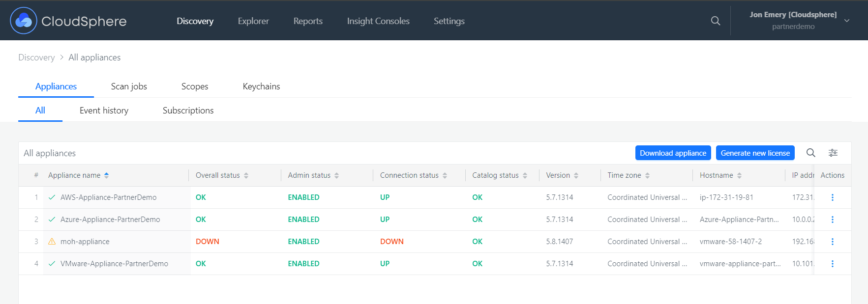Open the Reports top navigation menu
Image resolution: width=868 pixels, height=304 pixels.
308,21
